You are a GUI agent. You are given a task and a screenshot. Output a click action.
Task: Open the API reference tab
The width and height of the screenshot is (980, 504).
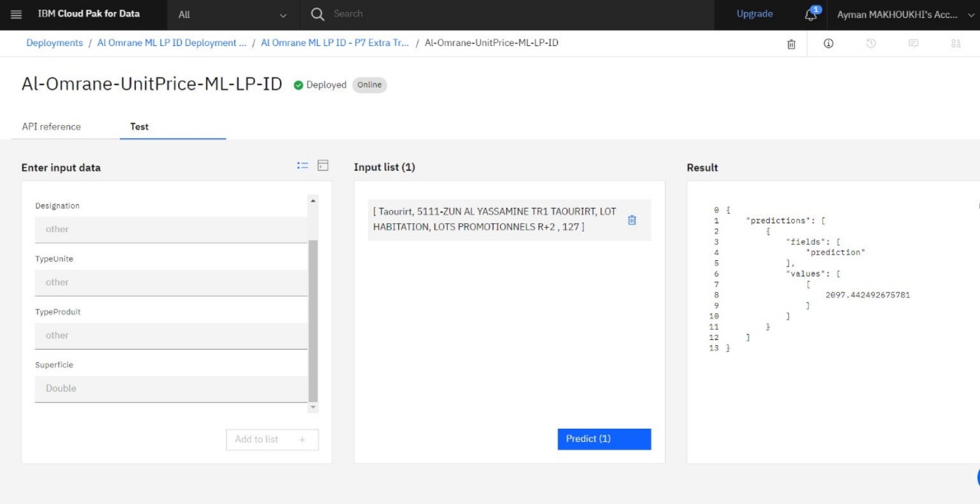(x=52, y=126)
